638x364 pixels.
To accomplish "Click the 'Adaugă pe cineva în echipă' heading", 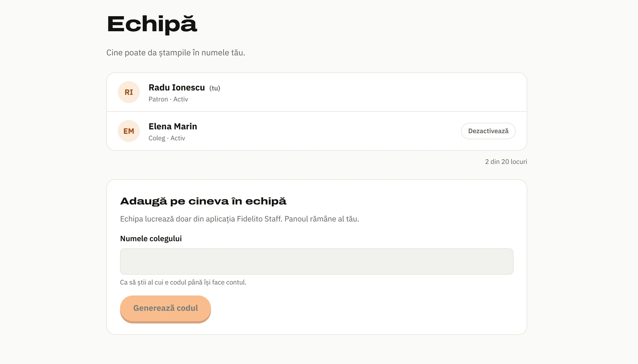I will click(203, 201).
